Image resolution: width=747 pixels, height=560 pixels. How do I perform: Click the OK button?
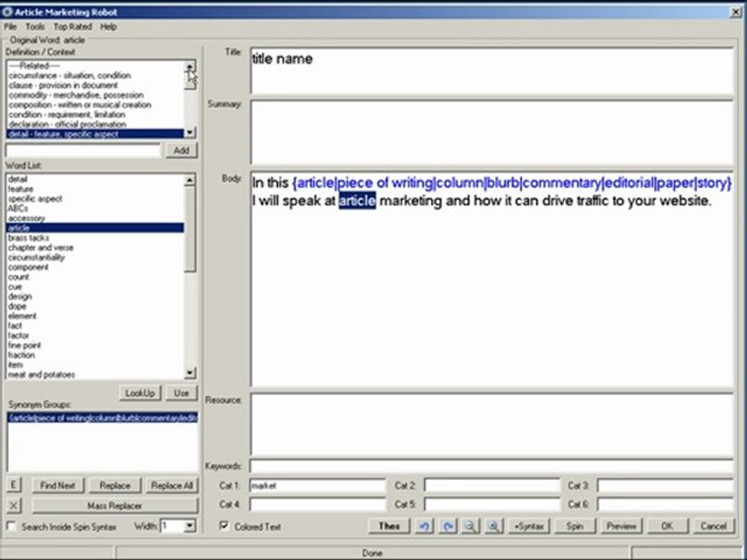pyautogui.click(x=667, y=527)
